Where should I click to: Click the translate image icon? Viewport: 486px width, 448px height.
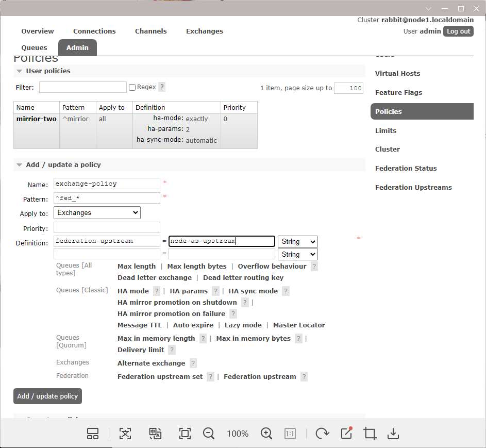(x=155, y=434)
